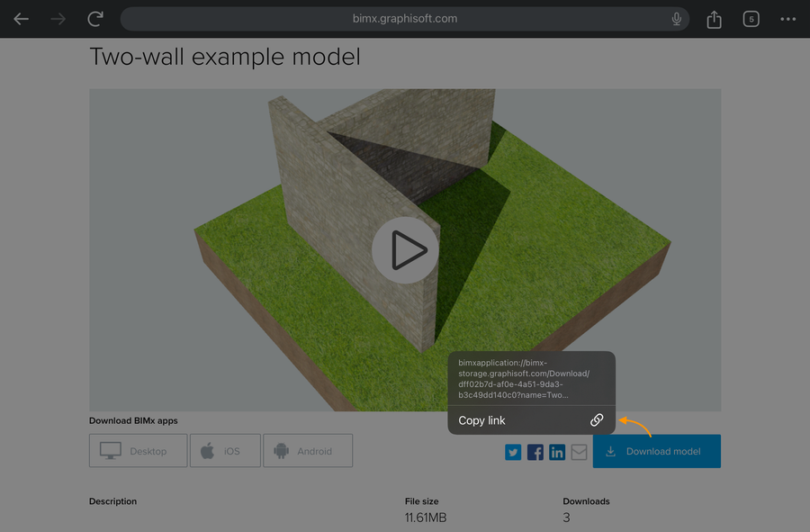Click the Download BIMx apps label
810x532 pixels.
[133, 420]
